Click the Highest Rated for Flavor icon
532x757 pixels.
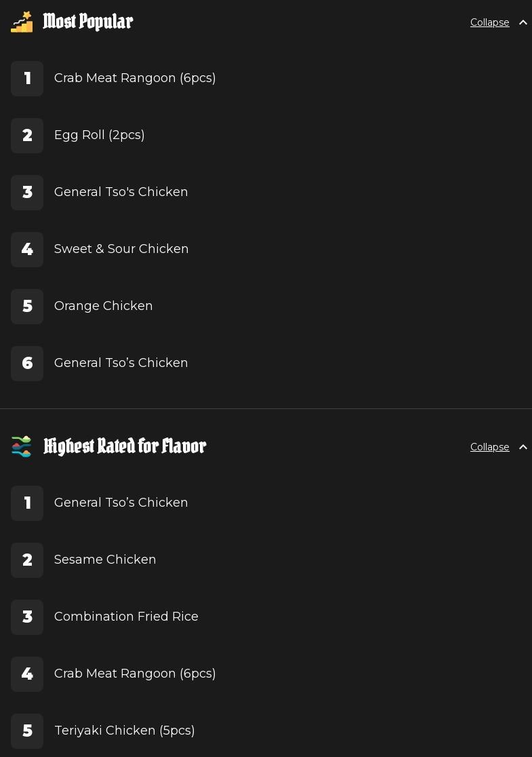click(x=22, y=446)
